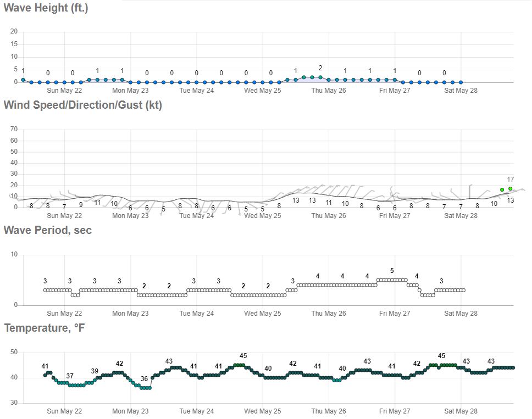Choose Tue May 24 on Temperature axis
Viewport: 532px width, 419px height.
click(196, 411)
